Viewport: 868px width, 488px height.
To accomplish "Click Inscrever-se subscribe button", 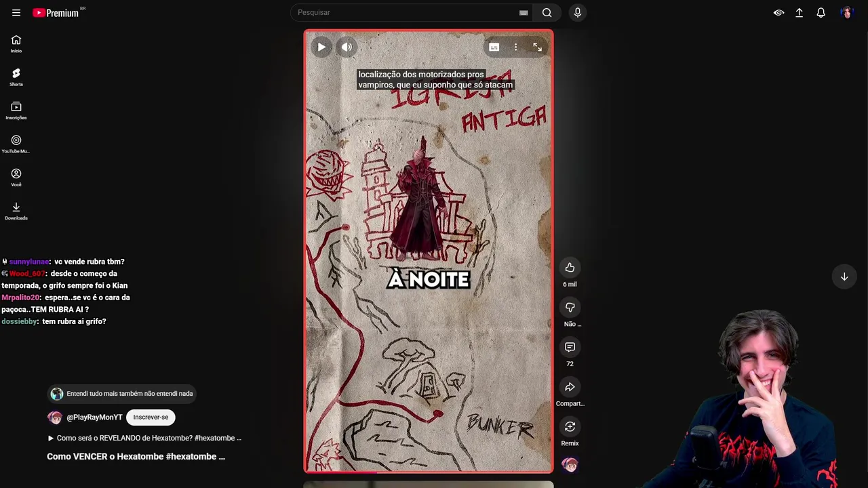I will coord(151,418).
